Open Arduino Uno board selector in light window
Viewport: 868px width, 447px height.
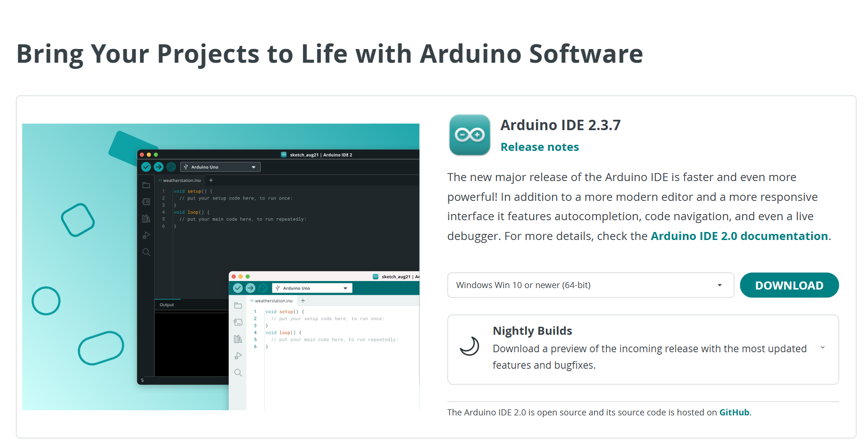(x=312, y=288)
